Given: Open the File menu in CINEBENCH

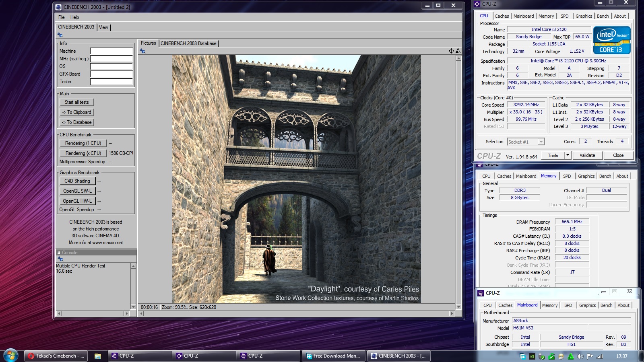Looking at the screenshot, I should click(x=62, y=17).
